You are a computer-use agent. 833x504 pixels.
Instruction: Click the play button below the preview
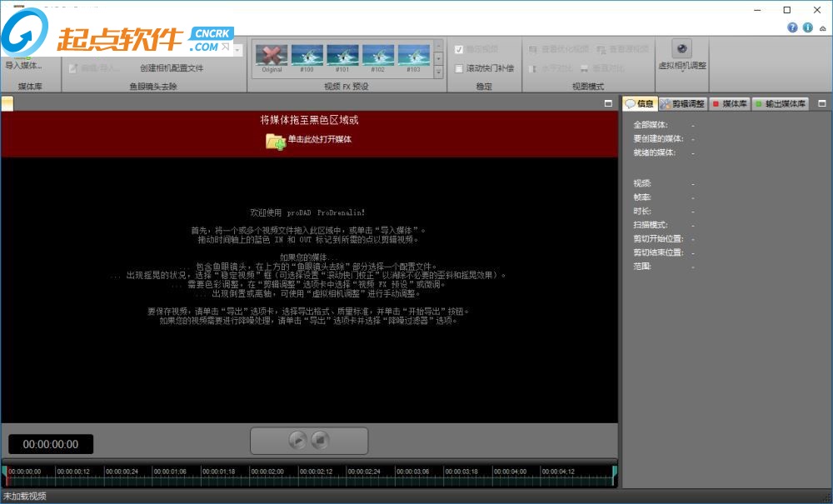click(x=297, y=440)
